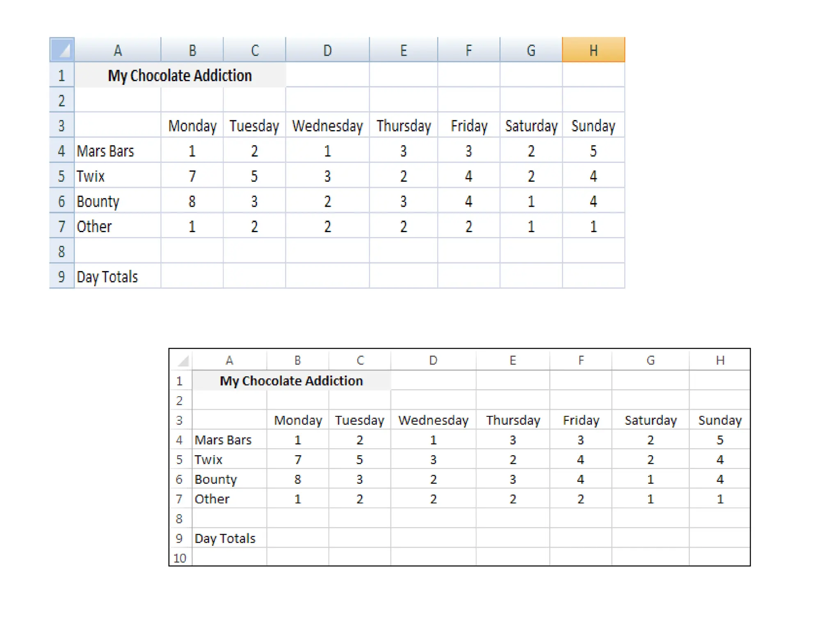Click the select-all corner in top spreadsheet
Screen dimensions: 840x630
pos(62,50)
